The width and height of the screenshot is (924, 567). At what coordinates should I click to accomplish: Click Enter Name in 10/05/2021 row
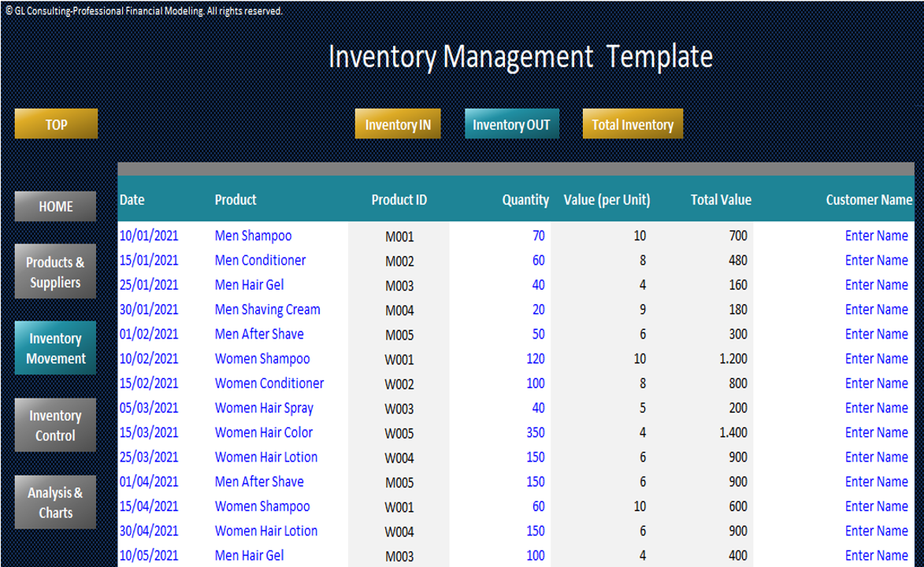tap(876, 555)
